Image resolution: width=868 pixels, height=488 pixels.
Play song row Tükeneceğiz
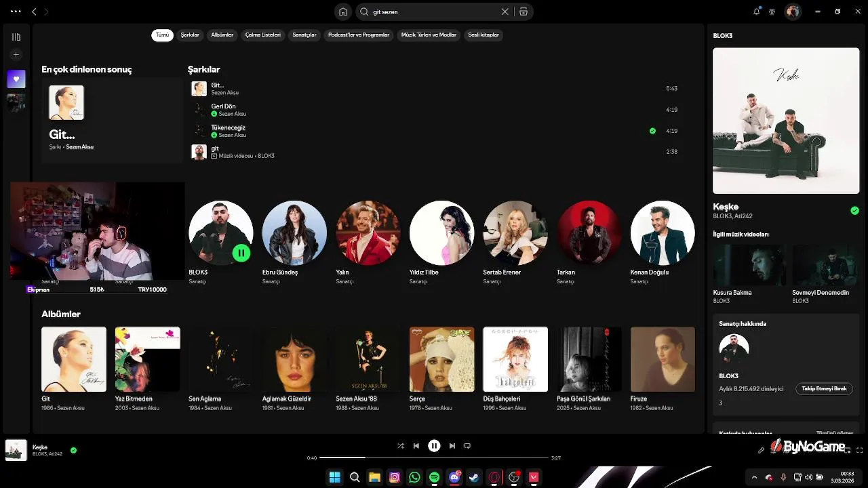[x=434, y=131]
